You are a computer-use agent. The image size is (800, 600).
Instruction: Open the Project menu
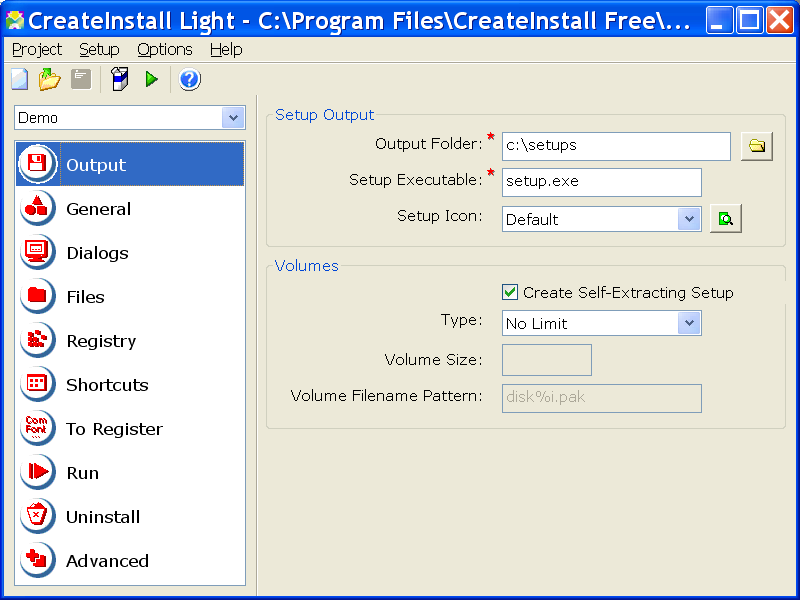coord(35,48)
